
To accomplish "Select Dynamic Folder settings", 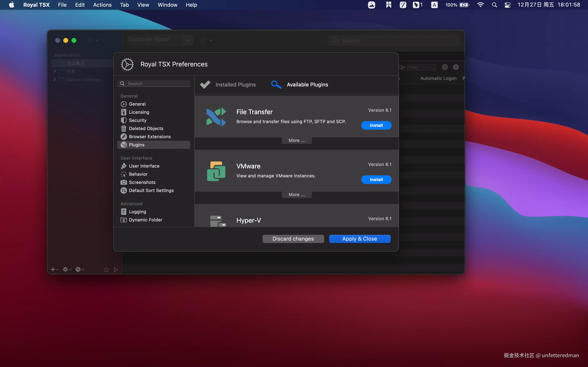I will 145,220.
